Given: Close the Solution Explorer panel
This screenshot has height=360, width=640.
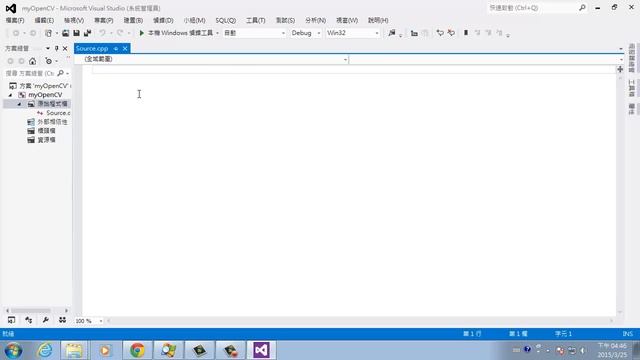Looking at the screenshot, I should 65,48.
